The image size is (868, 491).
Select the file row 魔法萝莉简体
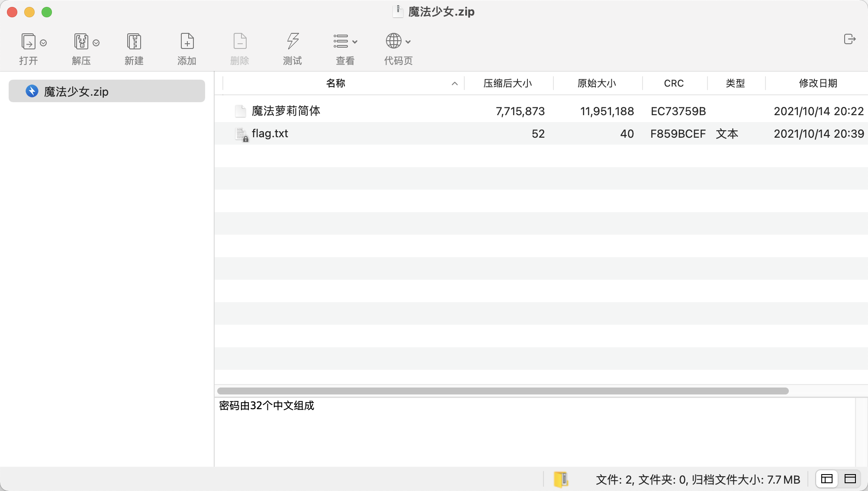pos(541,111)
